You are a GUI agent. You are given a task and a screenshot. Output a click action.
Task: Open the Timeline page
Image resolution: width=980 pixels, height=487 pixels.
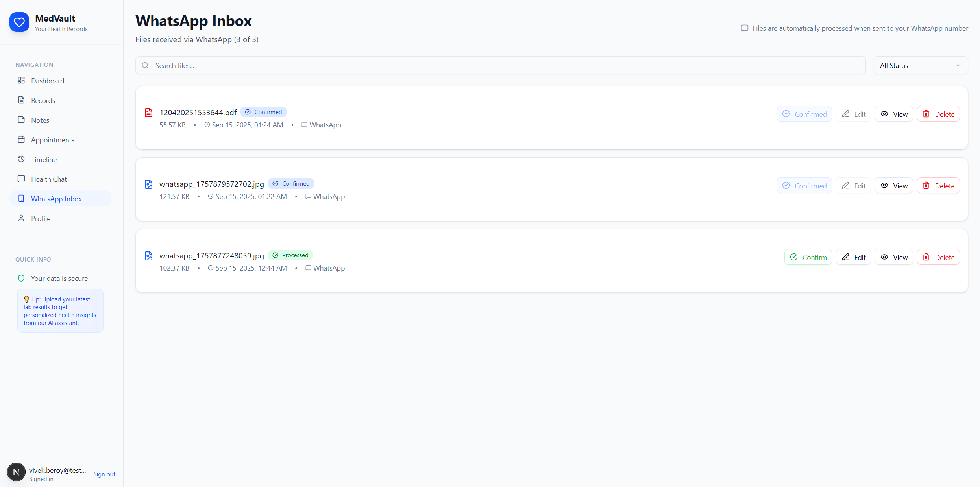click(44, 159)
